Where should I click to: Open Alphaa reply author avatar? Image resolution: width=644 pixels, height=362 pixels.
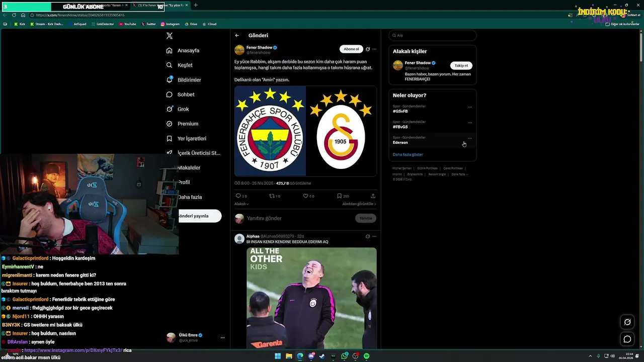coord(239,239)
